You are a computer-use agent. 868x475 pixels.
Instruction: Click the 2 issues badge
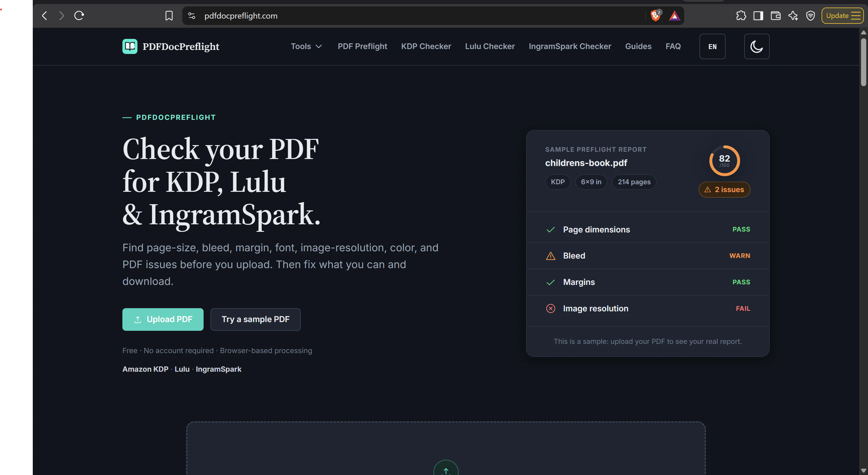click(724, 189)
